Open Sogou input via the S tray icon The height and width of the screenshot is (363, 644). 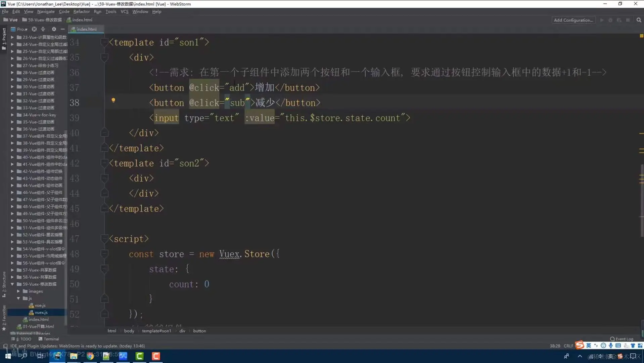click(579, 345)
